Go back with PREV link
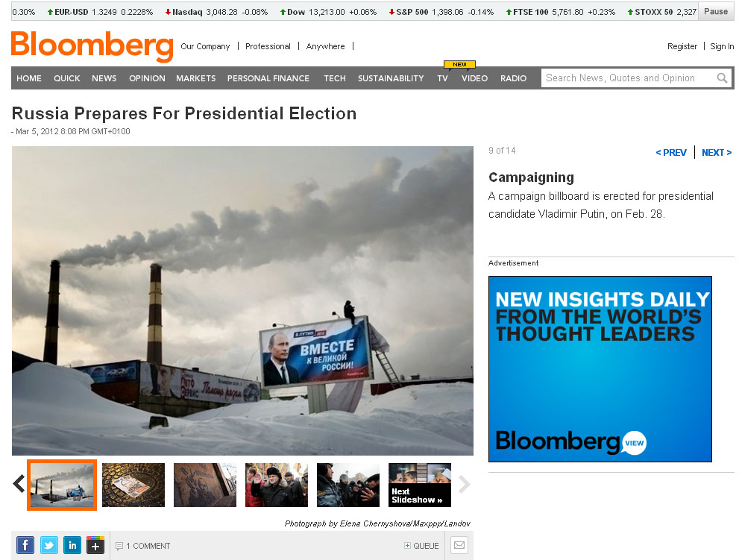 click(x=670, y=153)
